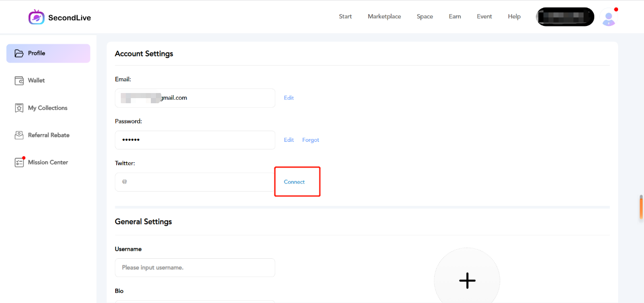Navigate to the Event page

click(x=484, y=17)
